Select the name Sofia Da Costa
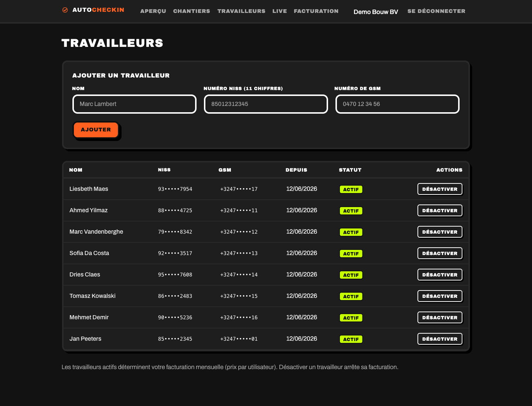 pyautogui.click(x=89, y=253)
